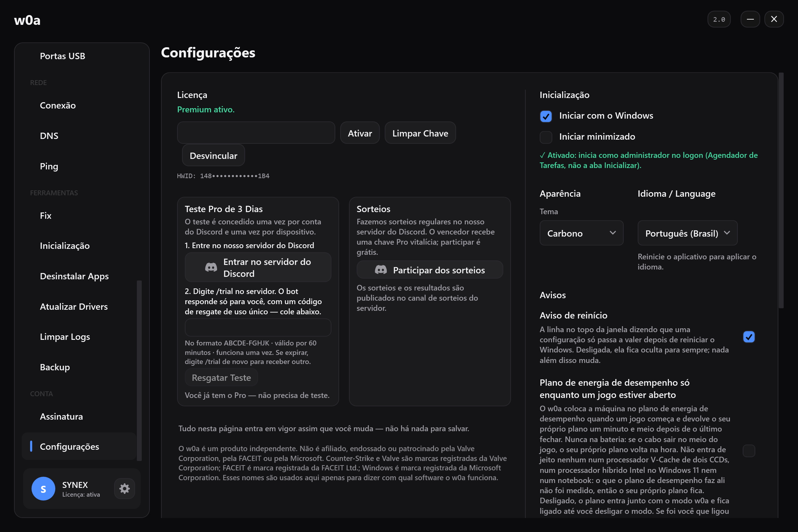Click the sidebar vertical scrollbar

pos(139,370)
